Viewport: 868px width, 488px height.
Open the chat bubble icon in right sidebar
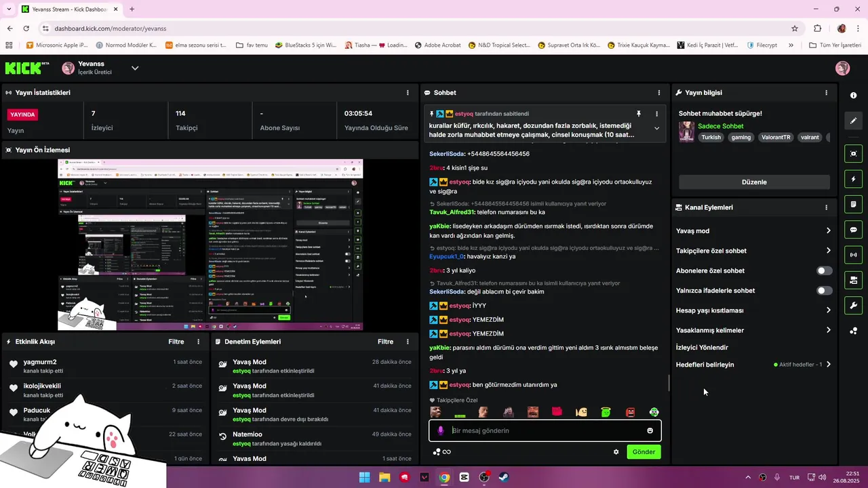[x=853, y=230]
